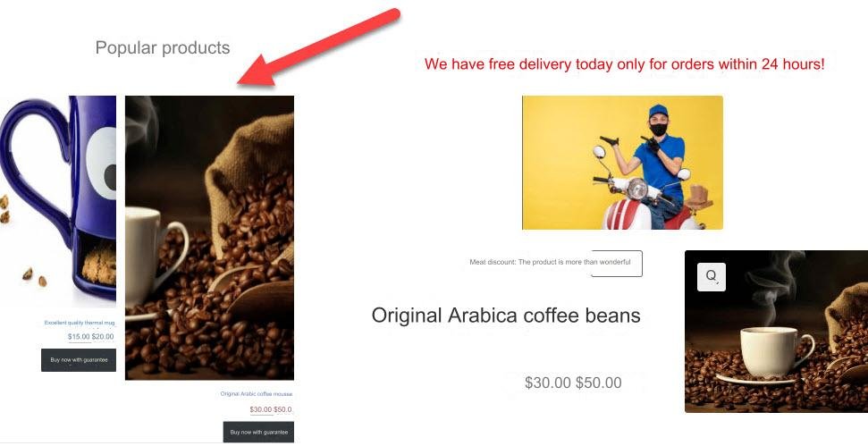Click the empty outlined box beside discount text
Image resolution: width=868 pixels, height=446 pixels.
point(617,264)
